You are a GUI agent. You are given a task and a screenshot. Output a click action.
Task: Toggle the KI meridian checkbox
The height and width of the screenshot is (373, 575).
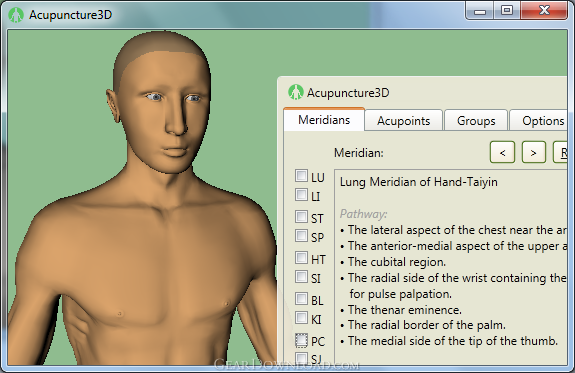[x=301, y=318]
